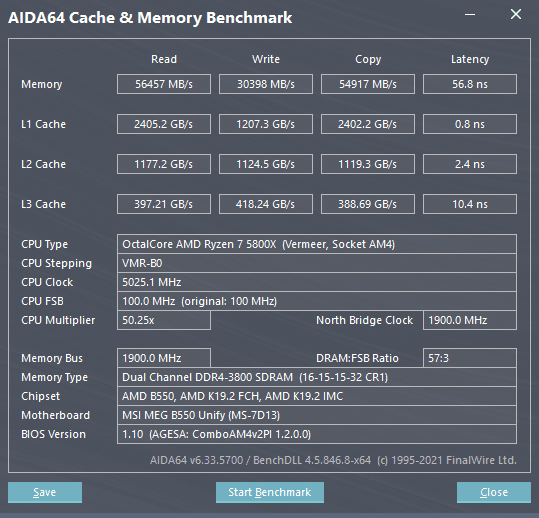This screenshot has height=518, width=539.
Task: Select the CPU Clock 5025.1 MHz field
Action: pos(317,282)
